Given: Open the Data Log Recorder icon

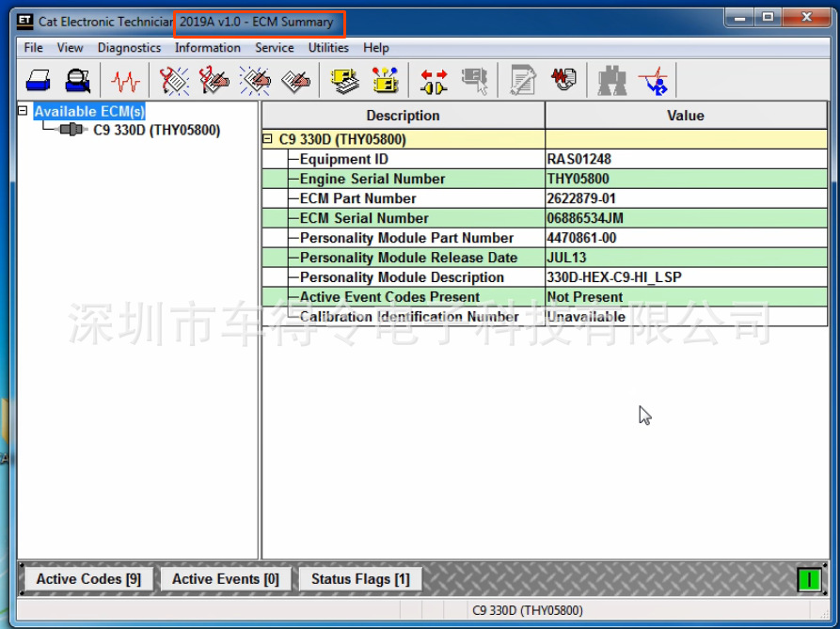Looking at the screenshot, I should [563, 80].
